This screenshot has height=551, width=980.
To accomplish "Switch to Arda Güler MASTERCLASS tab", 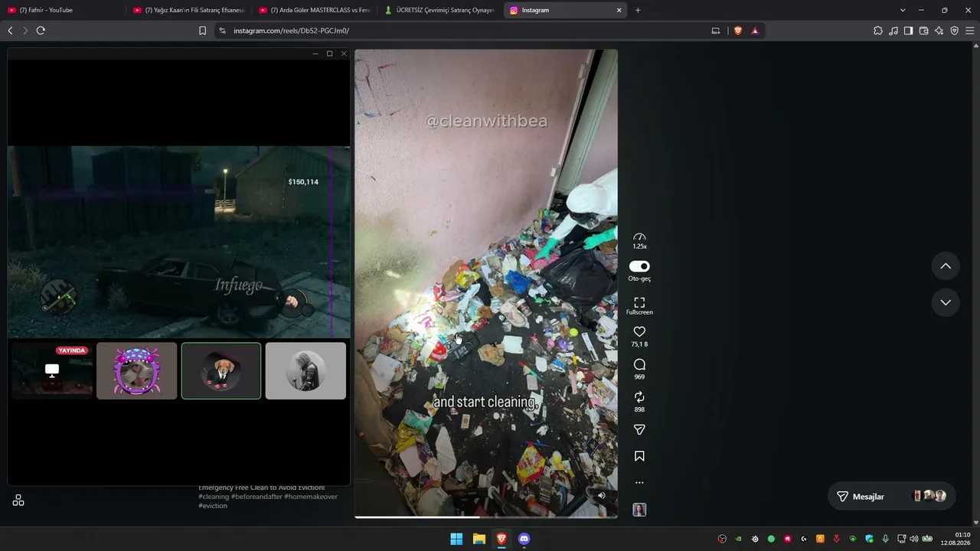I will pyautogui.click(x=314, y=10).
